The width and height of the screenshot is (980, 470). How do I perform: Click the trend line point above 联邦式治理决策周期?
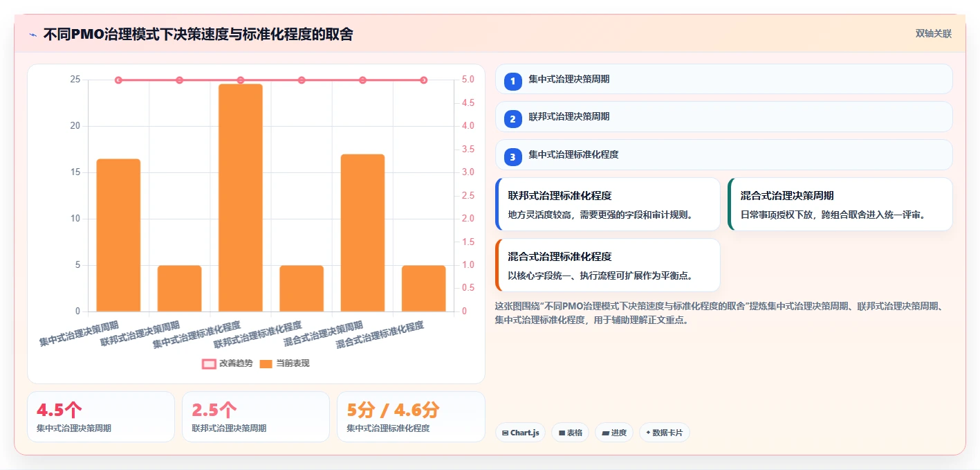[x=179, y=80]
